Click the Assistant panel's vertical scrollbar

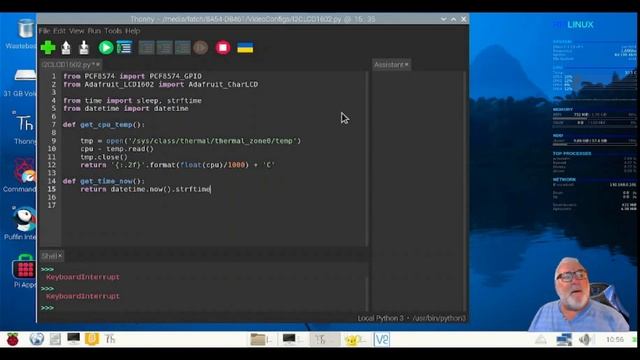tap(464, 192)
